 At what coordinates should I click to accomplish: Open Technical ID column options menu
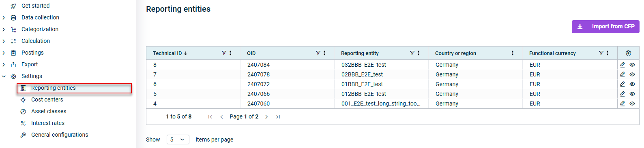pyautogui.click(x=230, y=53)
